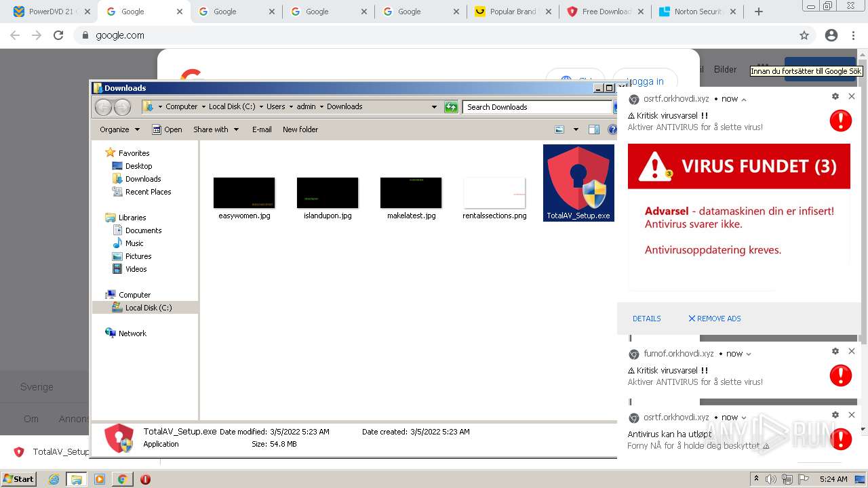Expand the fumof.orkhovdi.xyz notification chevron
The height and width of the screenshot is (488, 868).
[749, 354]
